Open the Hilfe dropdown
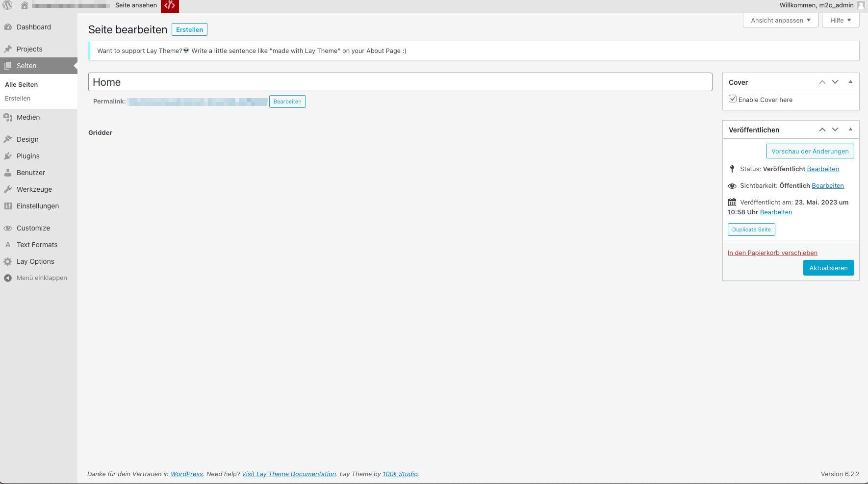This screenshot has width=868, height=484. coord(841,21)
